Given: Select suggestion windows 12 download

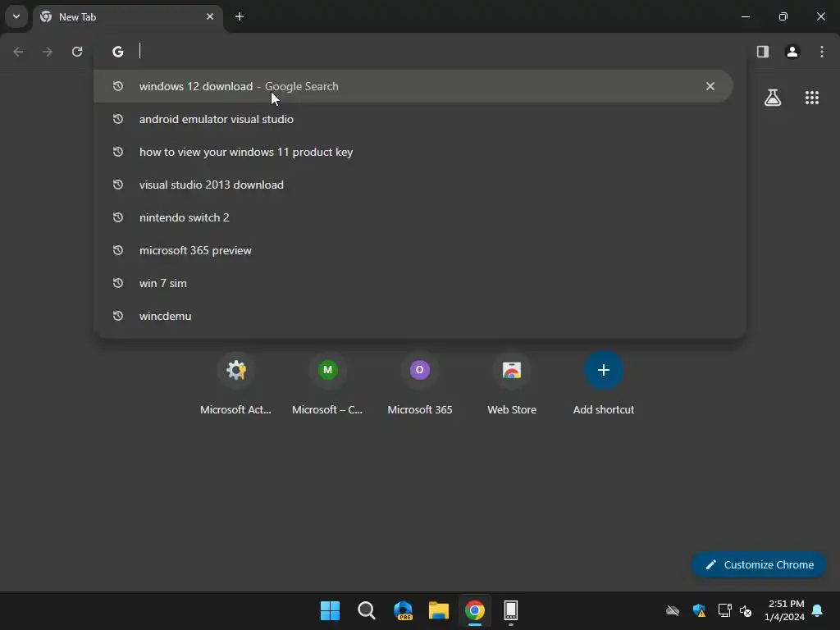Looking at the screenshot, I should tap(413, 86).
